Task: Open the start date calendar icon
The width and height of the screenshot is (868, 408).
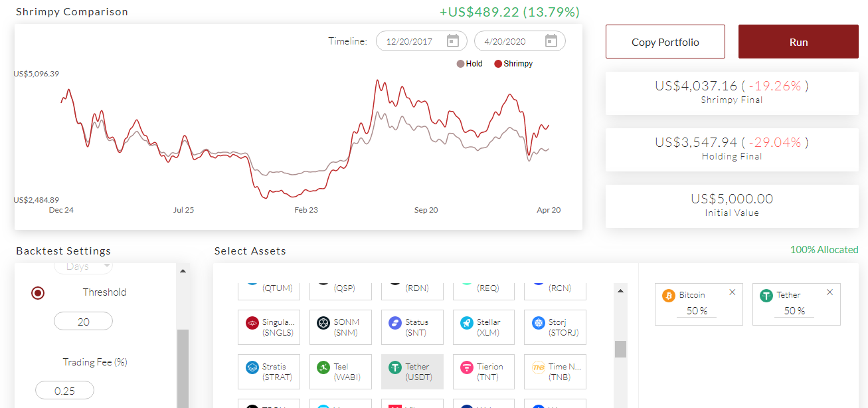Action: point(453,41)
